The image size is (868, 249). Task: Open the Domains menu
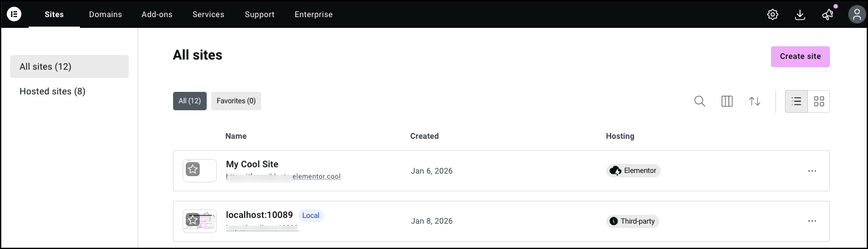(x=105, y=15)
